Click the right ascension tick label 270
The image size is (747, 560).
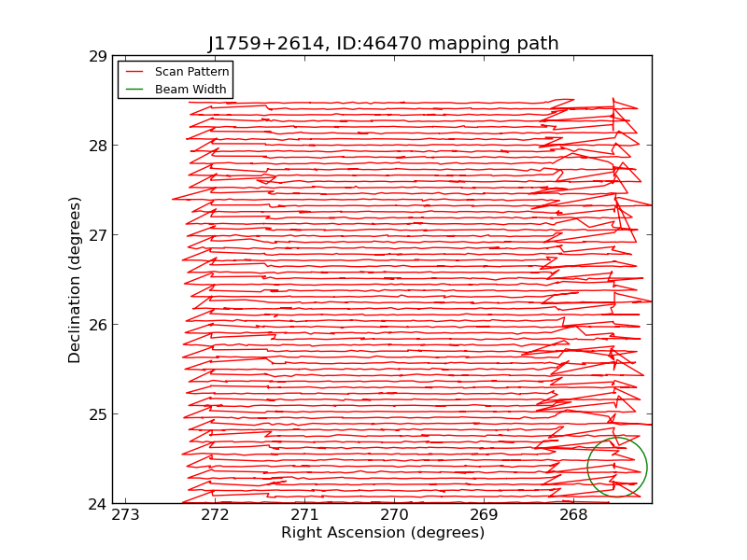point(394,515)
